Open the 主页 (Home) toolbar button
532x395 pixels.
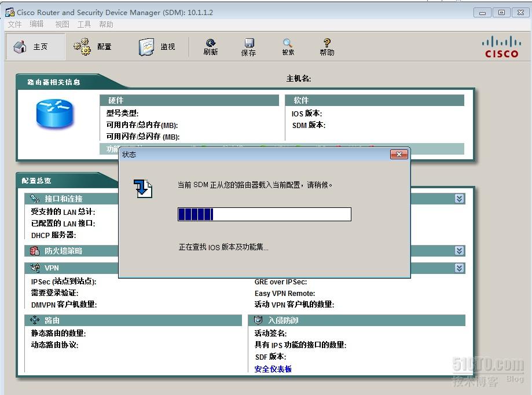click(35, 46)
